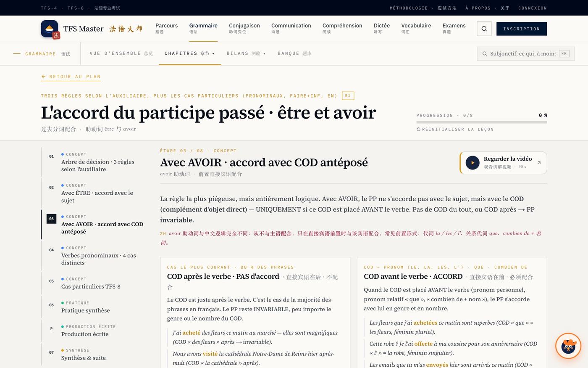Open the Communication section
The width and height of the screenshot is (588, 368).
(x=291, y=29)
